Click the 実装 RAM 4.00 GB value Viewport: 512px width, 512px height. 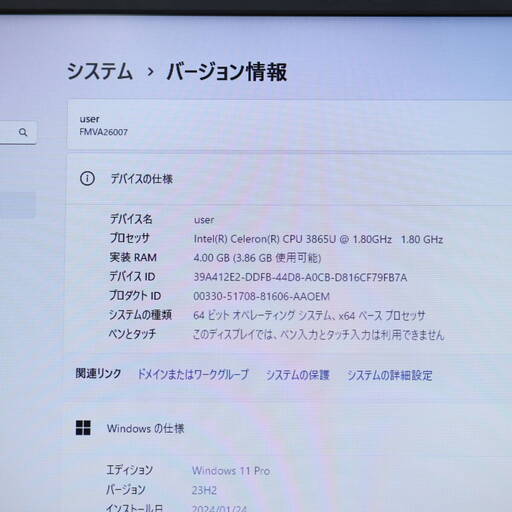pyautogui.click(x=257, y=258)
